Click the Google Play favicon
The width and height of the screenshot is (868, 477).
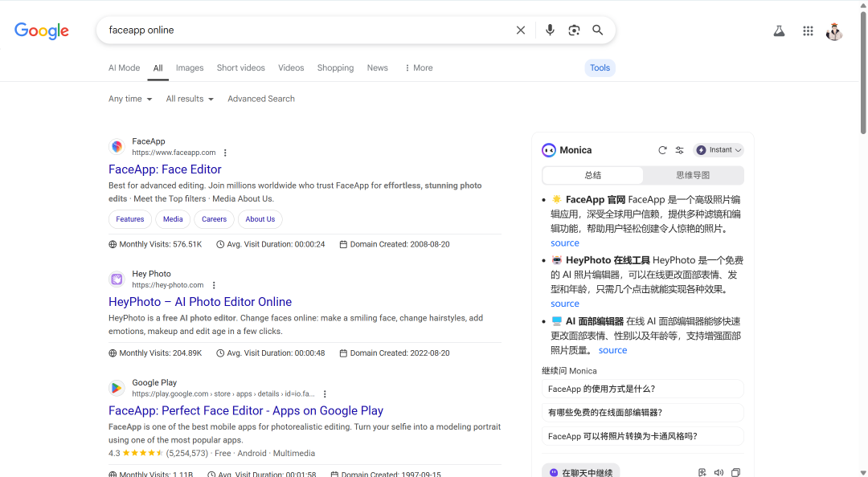117,388
